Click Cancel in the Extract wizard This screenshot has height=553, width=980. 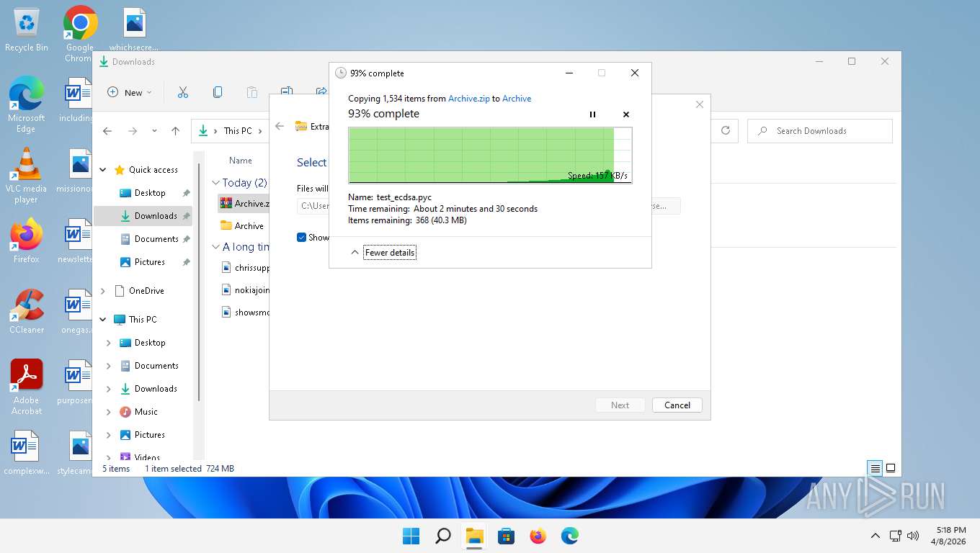[x=677, y=405]
